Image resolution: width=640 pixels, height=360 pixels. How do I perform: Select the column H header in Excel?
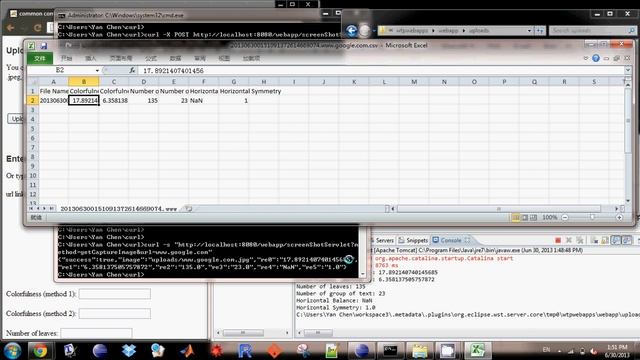tap(264, 82)
